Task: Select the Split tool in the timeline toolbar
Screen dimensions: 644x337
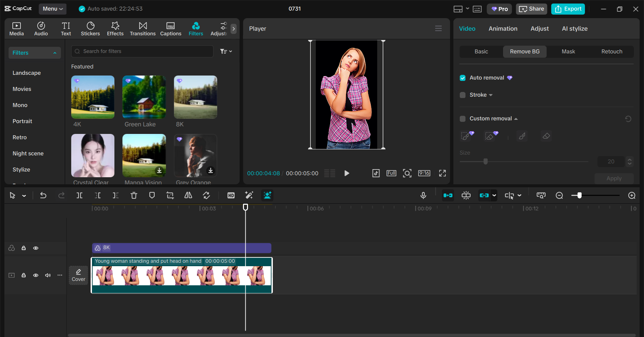Action: pyautogui.click(x=79, y=195)
